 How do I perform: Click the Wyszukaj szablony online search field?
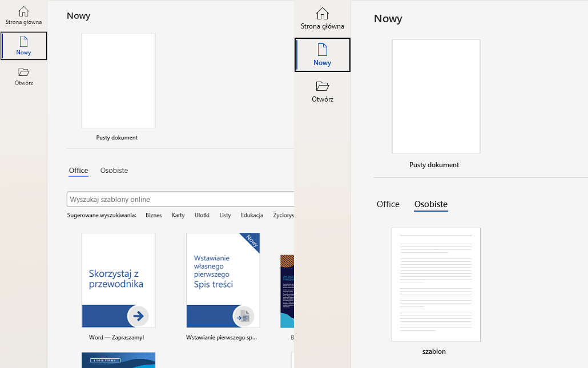pyautogui.click(x=180, y=200)
